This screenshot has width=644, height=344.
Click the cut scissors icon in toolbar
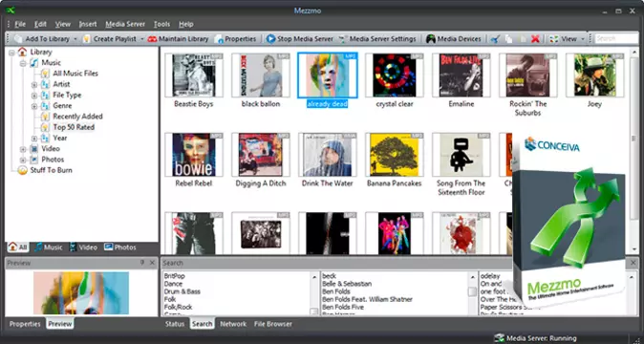[x=496, y=39]
